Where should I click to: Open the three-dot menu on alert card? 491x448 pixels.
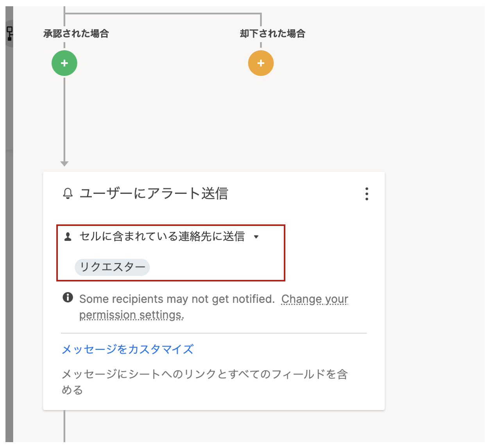367,194
